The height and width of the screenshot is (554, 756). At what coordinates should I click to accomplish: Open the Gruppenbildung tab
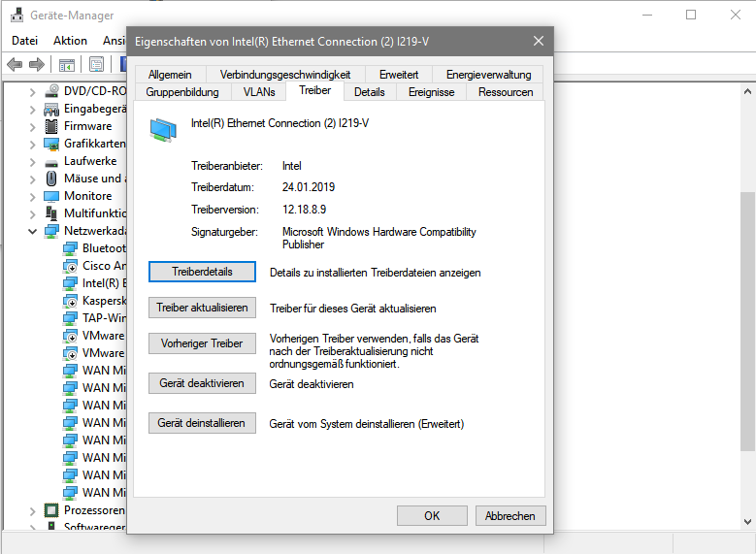coord(182,92)
